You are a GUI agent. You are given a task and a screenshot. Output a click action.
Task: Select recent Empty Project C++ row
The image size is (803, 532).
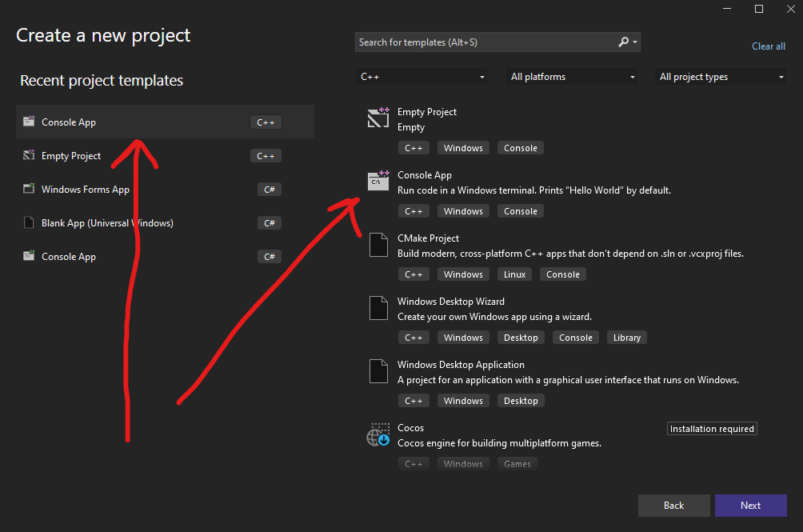click(x=165, y=156)
